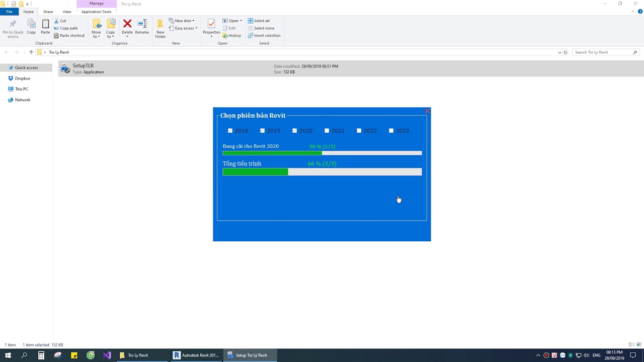This screenshot has height=362, width=644.
Task: Toggle the 2020 Revit version checkbox
Action: (295, 131)
